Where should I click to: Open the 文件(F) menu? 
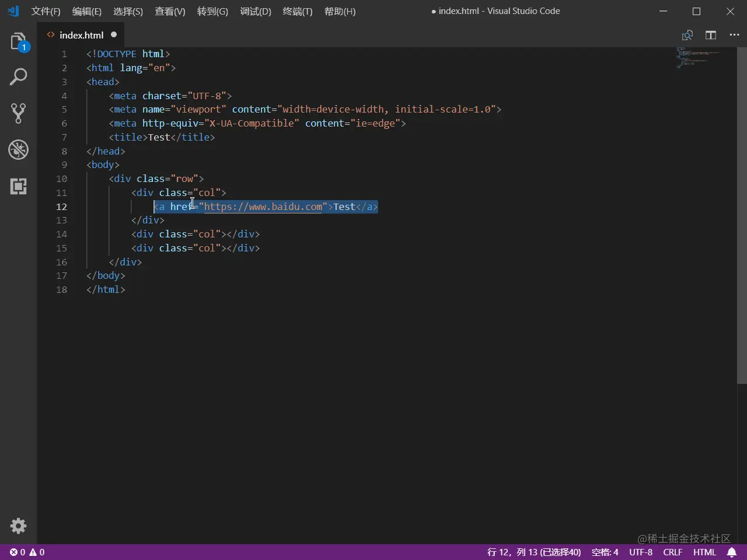coord(46,12)
